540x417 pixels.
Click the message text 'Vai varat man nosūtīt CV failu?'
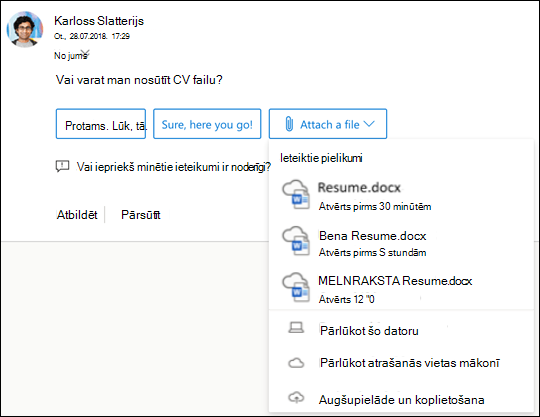pyautogui.click(x=139, y=80)
